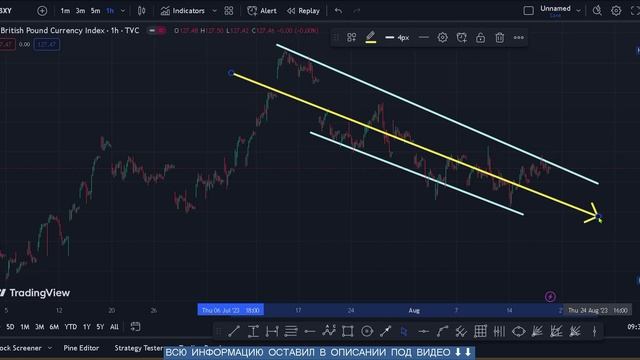The width and height of the screenshot is (640, 360).
Task: Add alert on the selected drawing
Action: (x=462, y=38)
